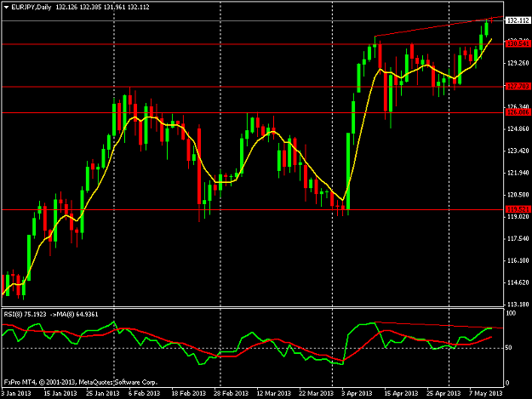Click the 15 Apr 2013 date label
The image size is (532, 399).
(x=401, y=393)
